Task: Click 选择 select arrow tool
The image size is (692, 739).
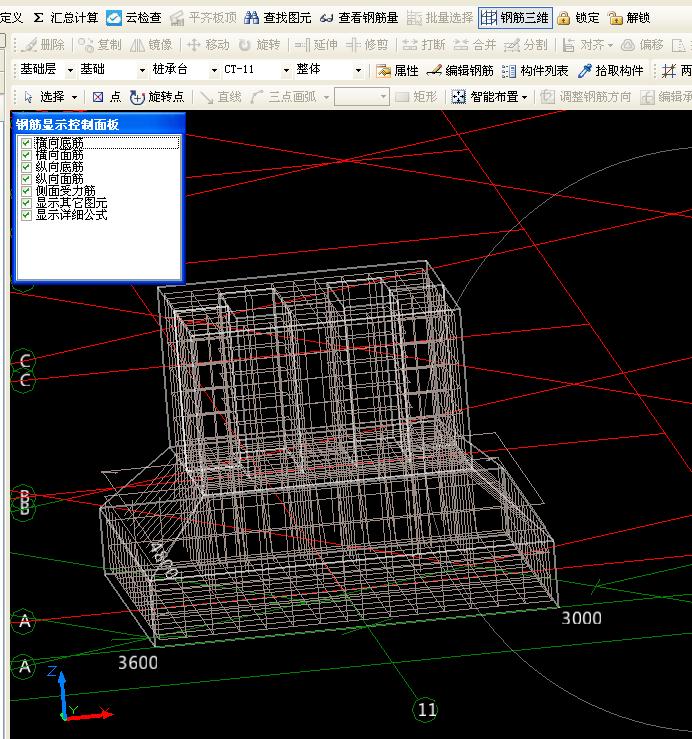Action: click(45, 97)
